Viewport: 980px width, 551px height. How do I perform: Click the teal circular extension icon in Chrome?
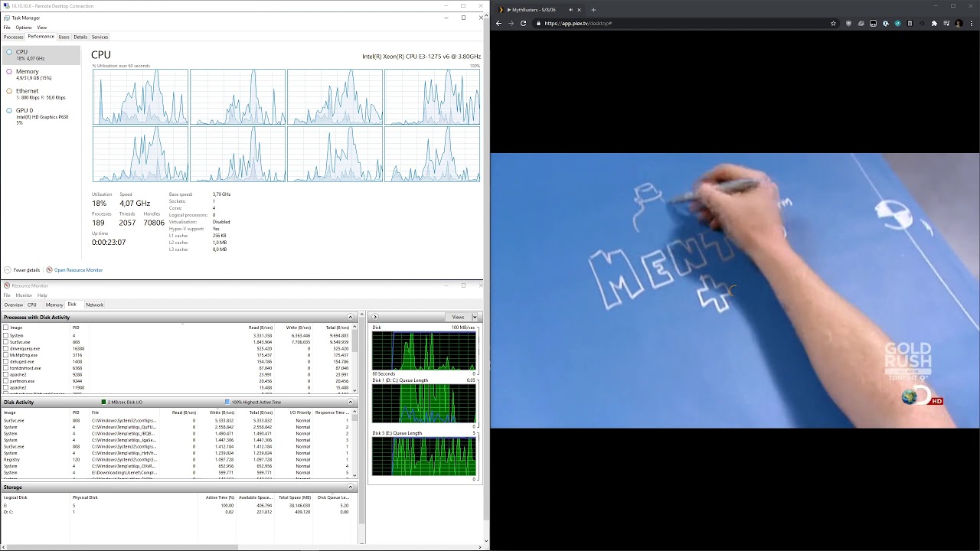[x=897, y=23]
